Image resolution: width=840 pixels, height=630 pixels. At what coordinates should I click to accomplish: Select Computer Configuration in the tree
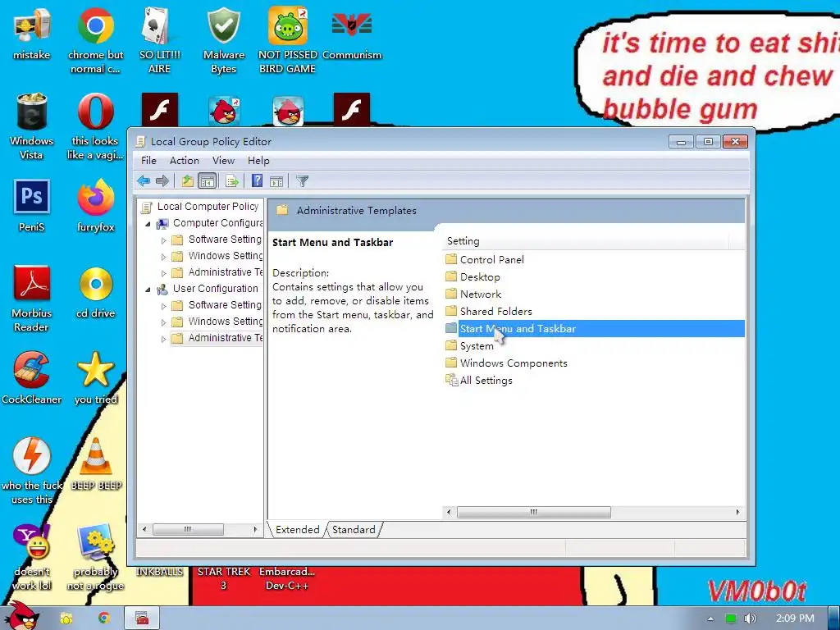pos(217,223)
